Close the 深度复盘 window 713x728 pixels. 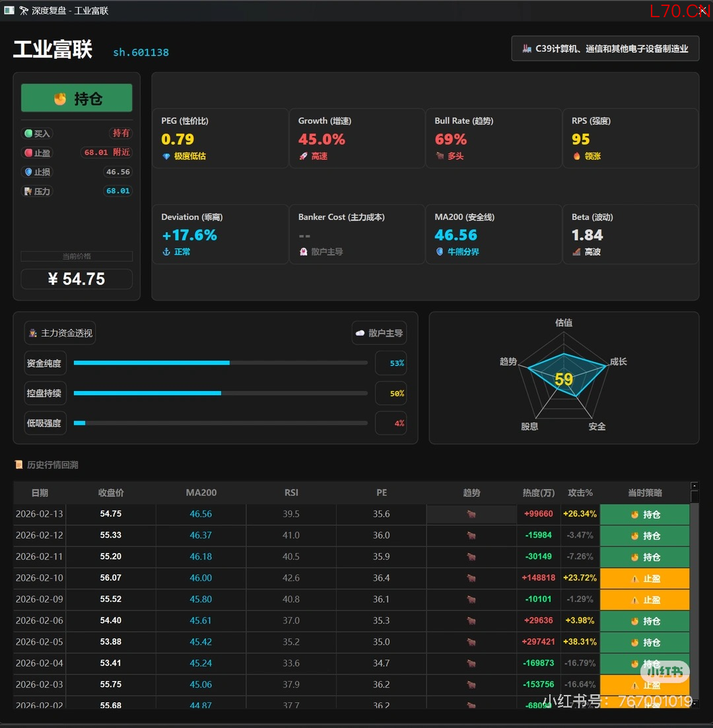point(703,10)
